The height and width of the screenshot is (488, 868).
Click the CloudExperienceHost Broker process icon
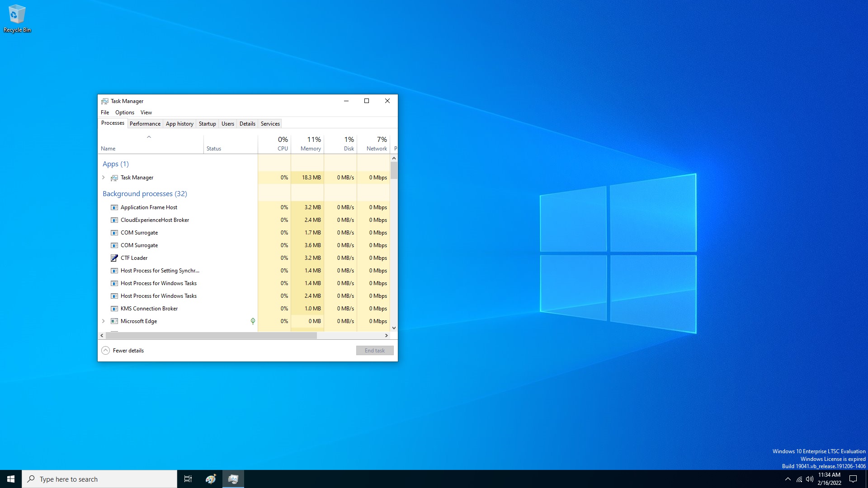point(114,220)
